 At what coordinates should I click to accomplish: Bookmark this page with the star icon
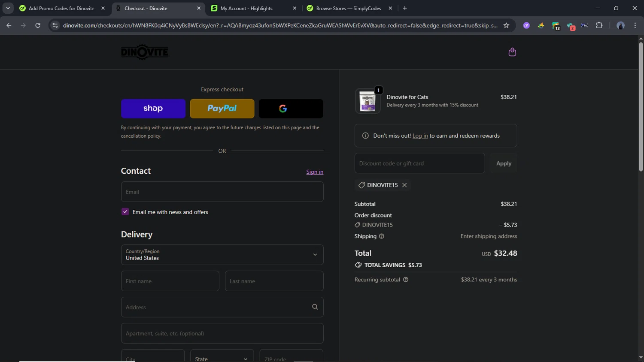click(x=506, y=25)
